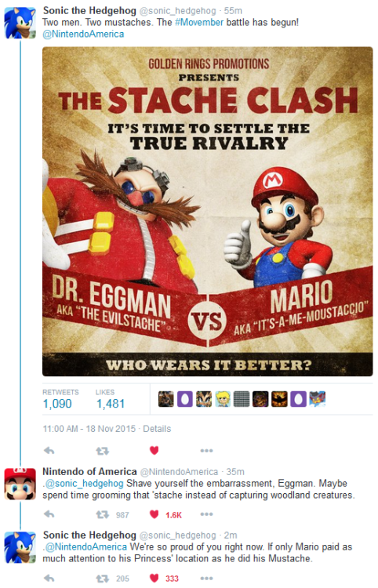This screenshot has width=378, height=588.
Task: Open more options on Nintendo of America's tweet
Action: click(x=206, y=514)
